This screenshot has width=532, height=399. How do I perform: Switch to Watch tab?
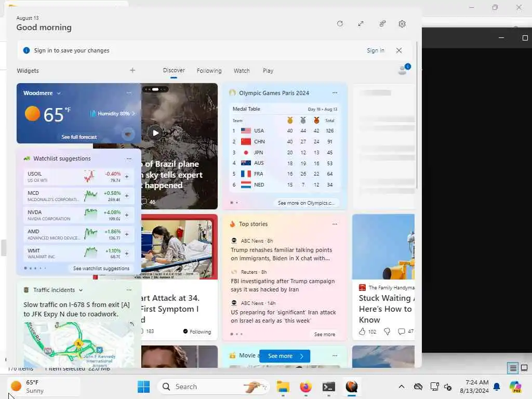pos(242,71)
